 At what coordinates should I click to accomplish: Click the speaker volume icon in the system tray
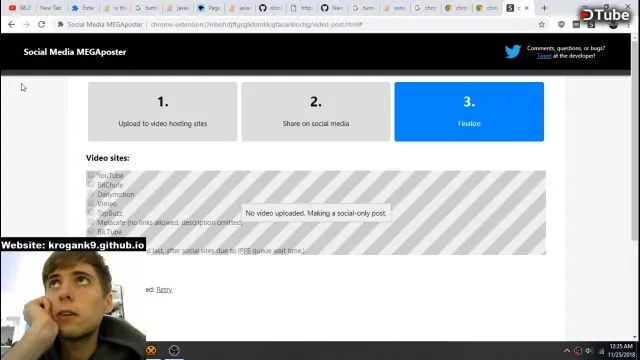(589, 351)
